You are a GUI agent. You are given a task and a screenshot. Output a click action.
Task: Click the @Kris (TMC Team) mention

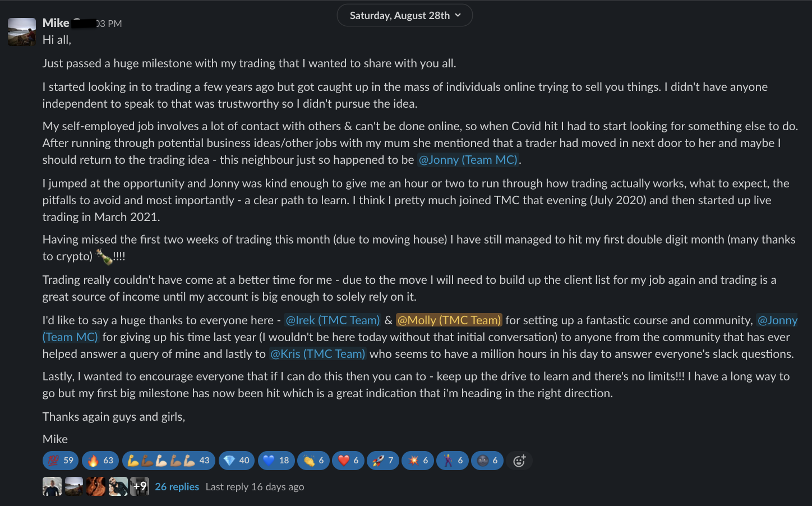pyautogui.click(x=317, y=354)
